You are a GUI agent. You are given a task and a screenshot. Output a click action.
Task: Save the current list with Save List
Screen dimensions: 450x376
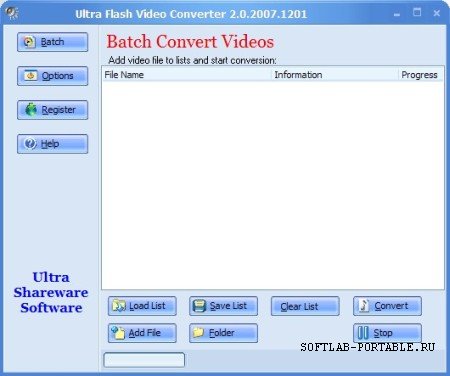224,306
